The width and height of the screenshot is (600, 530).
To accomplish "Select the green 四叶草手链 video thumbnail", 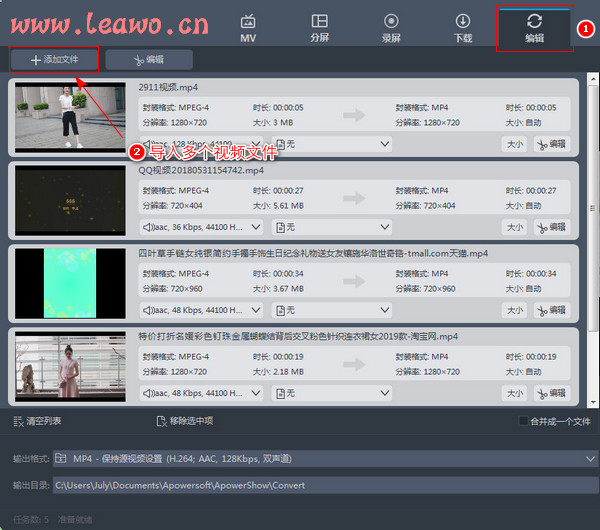I will [70, 283].
